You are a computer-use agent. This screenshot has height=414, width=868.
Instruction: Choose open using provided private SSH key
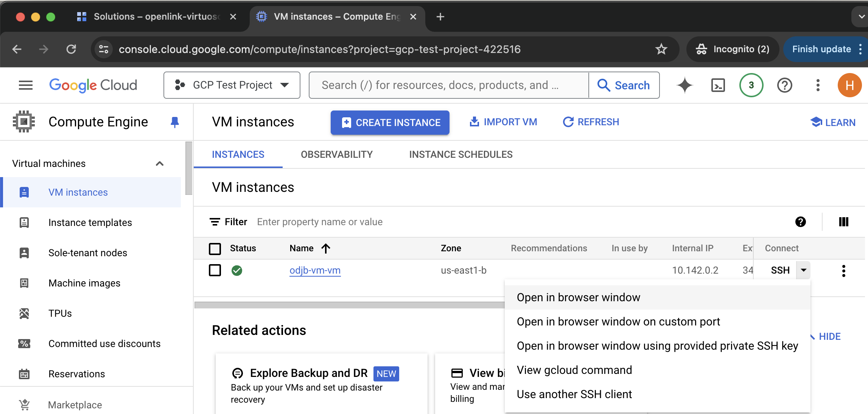click(658, 346)
